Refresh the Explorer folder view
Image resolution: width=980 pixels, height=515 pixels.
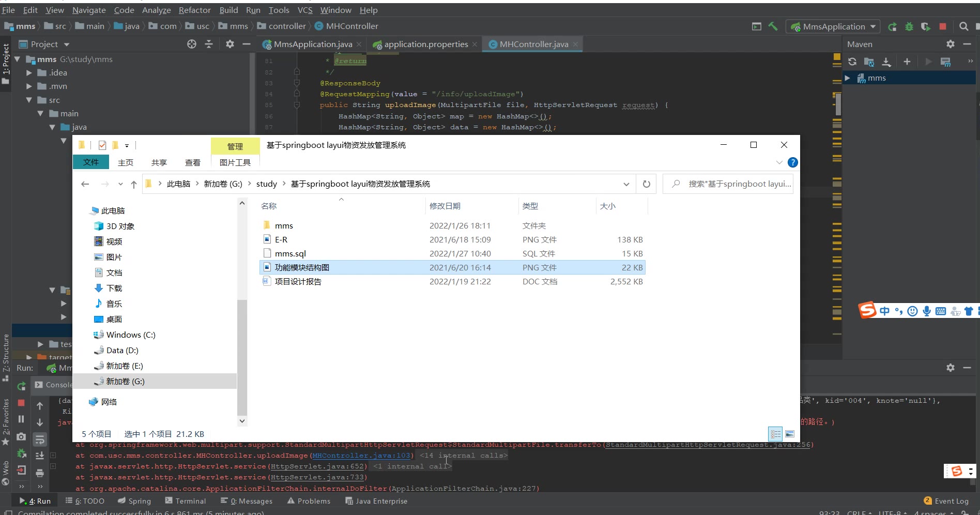click(x=646, y=184)
